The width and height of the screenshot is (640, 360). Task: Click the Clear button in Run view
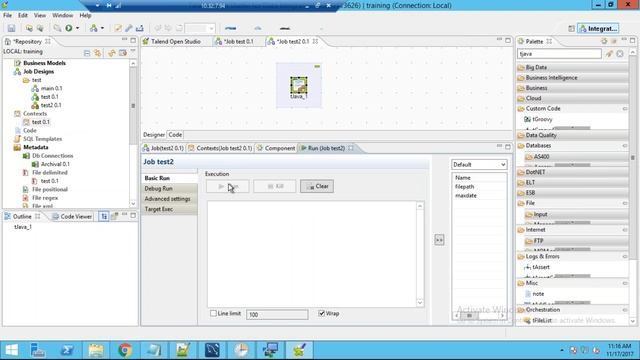pyautogui.click(x=317, y=187)
